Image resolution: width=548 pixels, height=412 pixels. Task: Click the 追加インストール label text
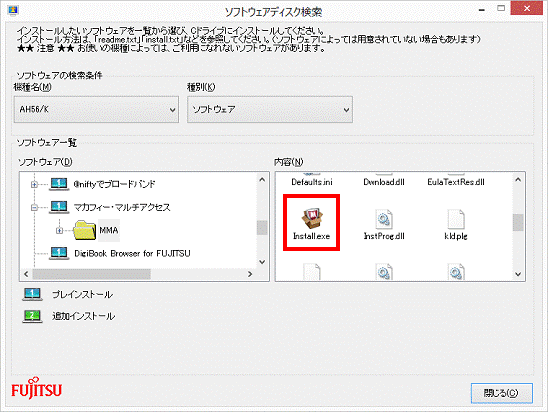(x=84, y=316)
